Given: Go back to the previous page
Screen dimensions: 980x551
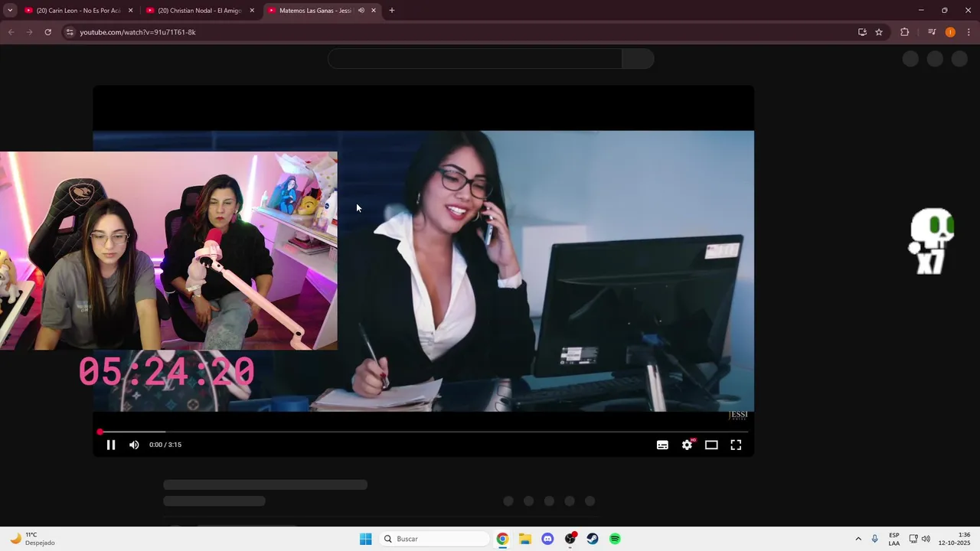Looking at the screenshot, I should click(x=11, y=32).
